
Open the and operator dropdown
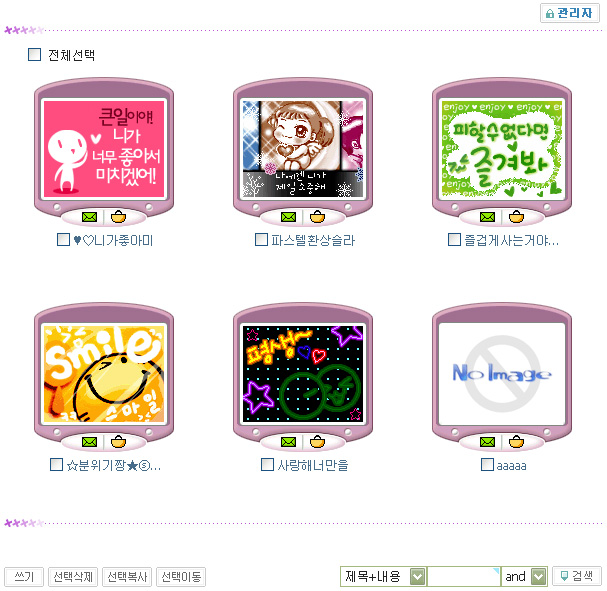click(x=538, y=576)
